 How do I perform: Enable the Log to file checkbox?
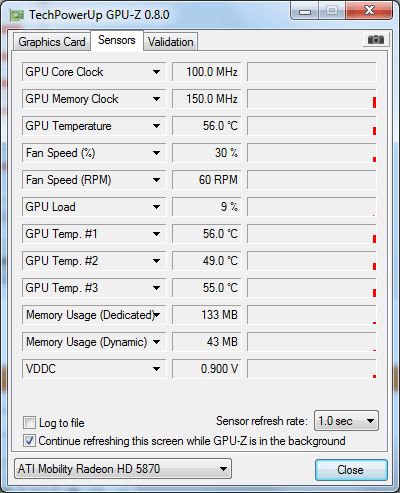(29, 423)
